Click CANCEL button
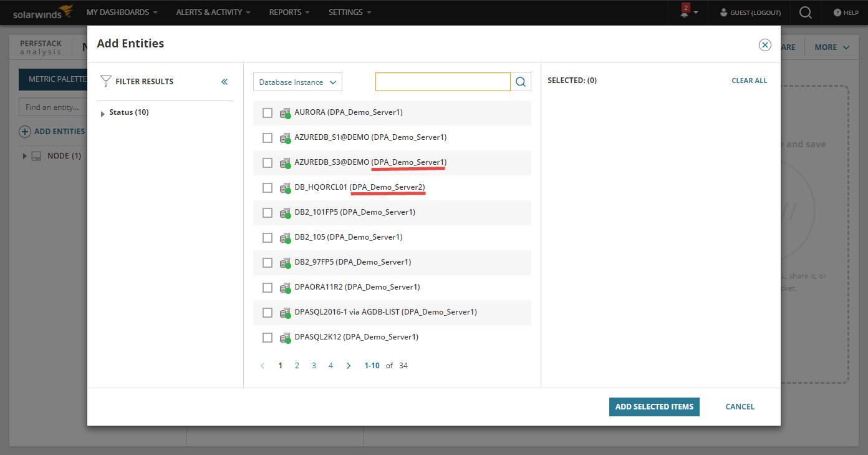The image size is (868, 455). pos(740,407)
